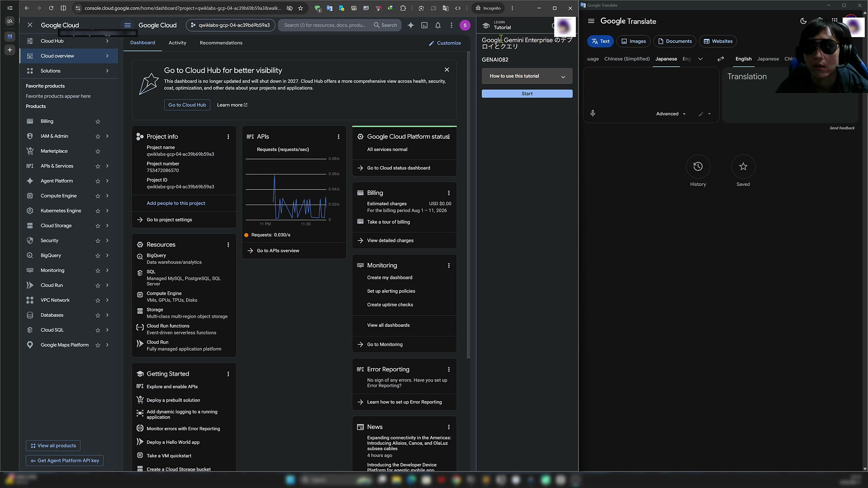Image resolution: width=868 pixels, height=488 pixels.
Task: Close the Google Cloud navigation menu
Action: pyautogui.click(x=30, y=25)
